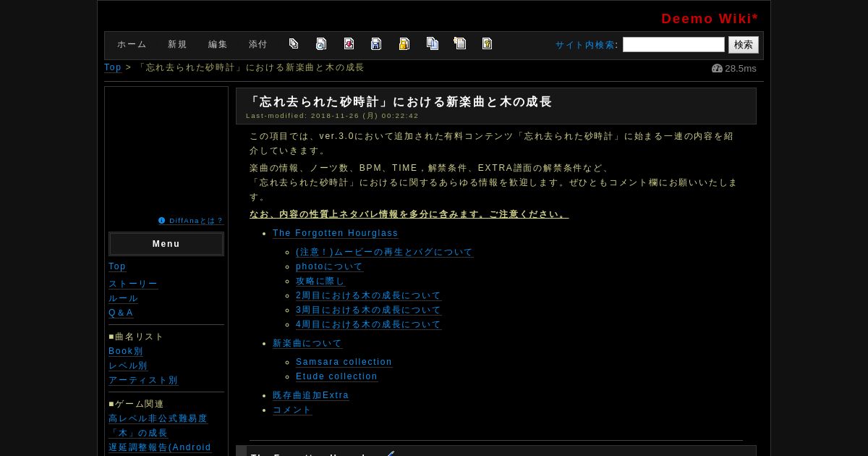Screen dimensions: 868x456
Task: Click the ■曲名リスト sidebar heading
Action: click(136, 337)
